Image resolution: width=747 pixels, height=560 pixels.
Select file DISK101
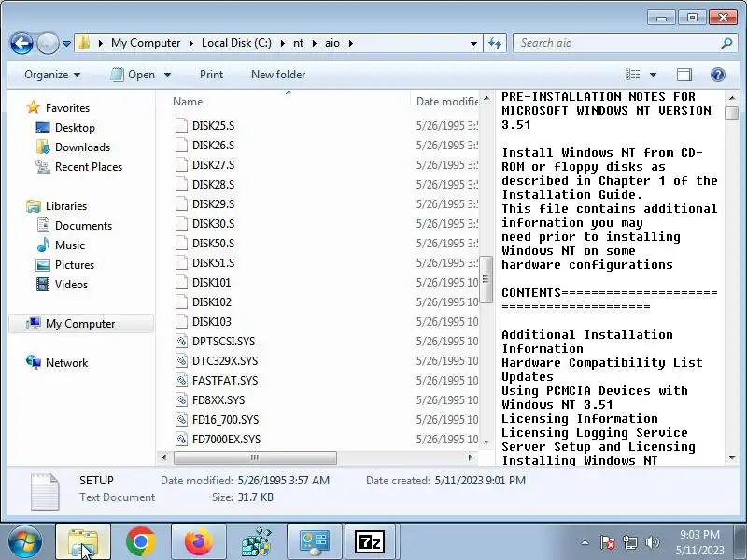pyautogui.click(x=212, y=283)
